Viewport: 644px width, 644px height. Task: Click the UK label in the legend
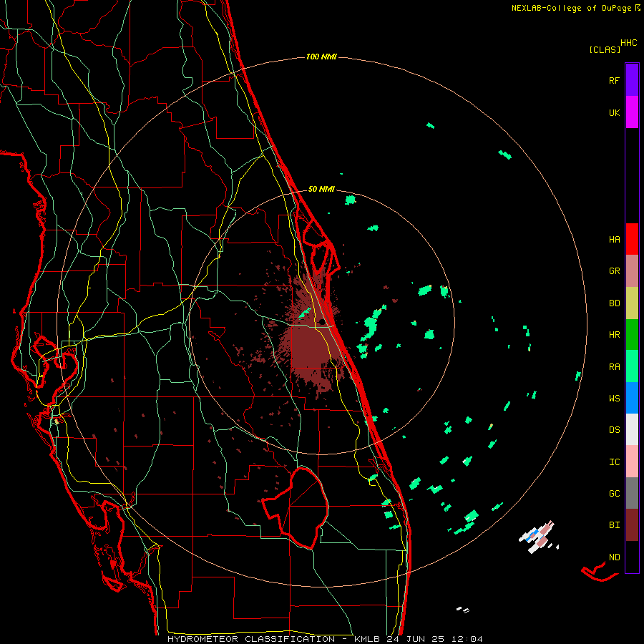[x=614, y=112]
